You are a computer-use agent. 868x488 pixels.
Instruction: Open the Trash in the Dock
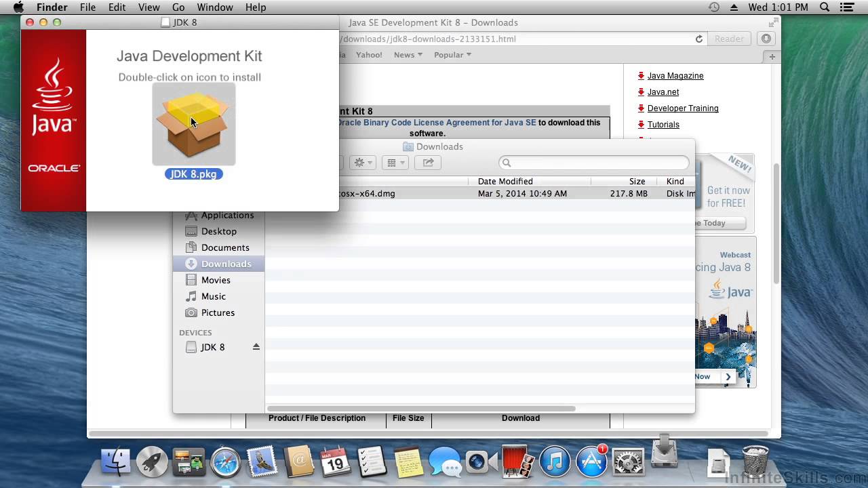(755, 461)
